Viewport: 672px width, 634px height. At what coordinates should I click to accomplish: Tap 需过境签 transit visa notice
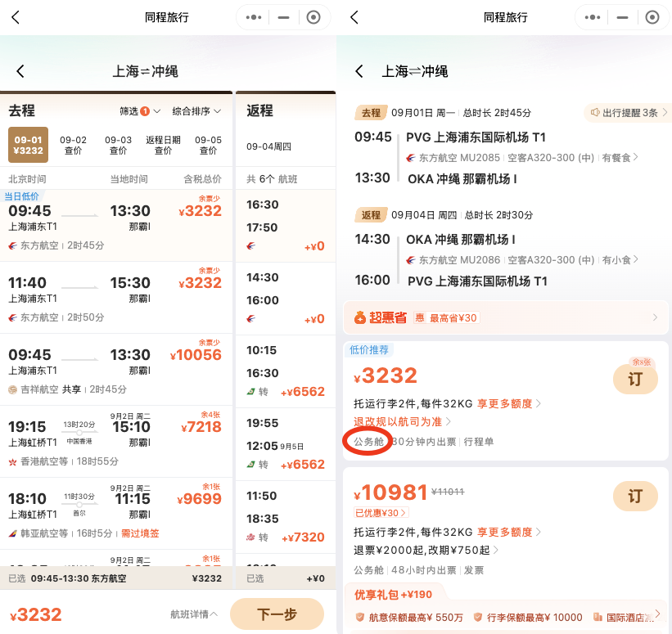(140, 533)
